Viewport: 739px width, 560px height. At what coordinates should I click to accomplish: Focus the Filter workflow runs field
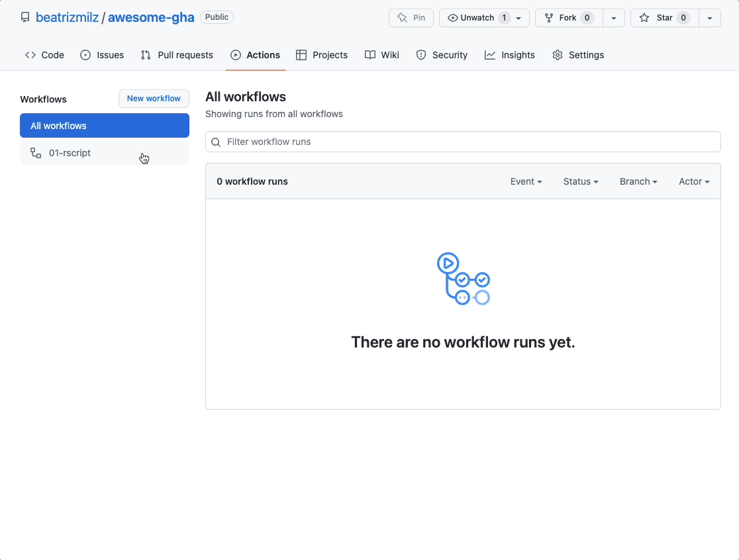tap(470, 142)
